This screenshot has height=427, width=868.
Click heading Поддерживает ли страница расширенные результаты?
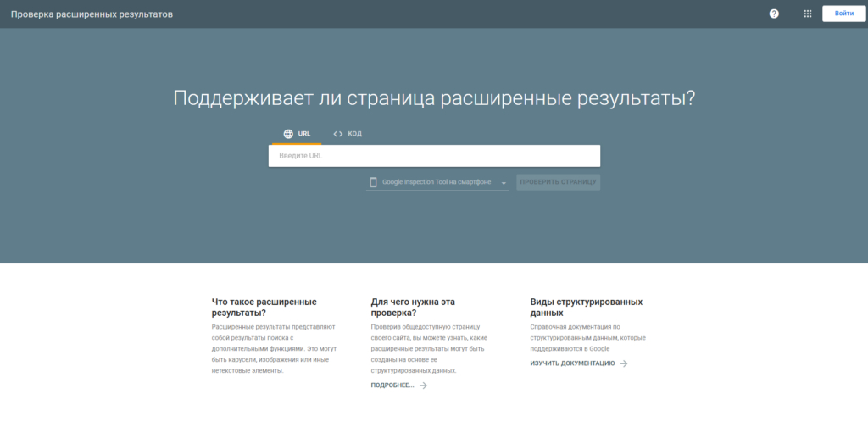[x=434, y=98]
